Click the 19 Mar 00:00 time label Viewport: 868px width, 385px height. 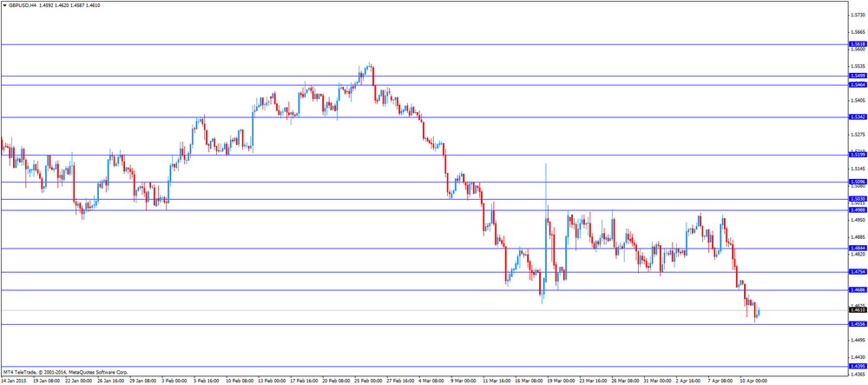point(560,382)
